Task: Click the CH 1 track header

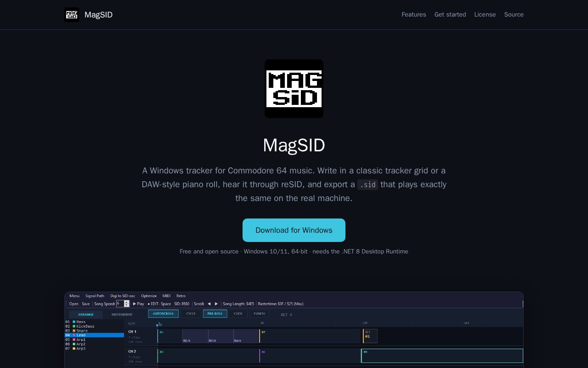Action: [x=141, y=336]
